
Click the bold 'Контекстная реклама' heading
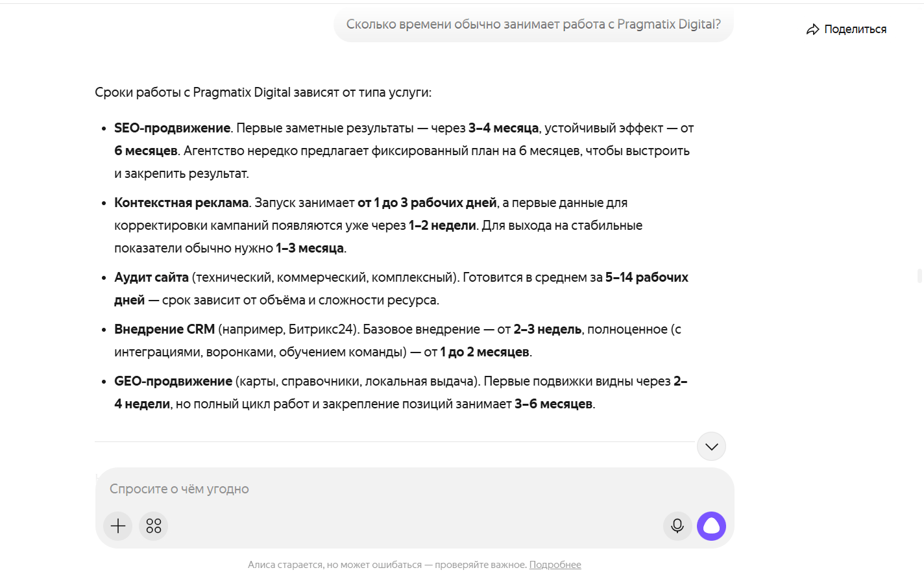[182, 203]
